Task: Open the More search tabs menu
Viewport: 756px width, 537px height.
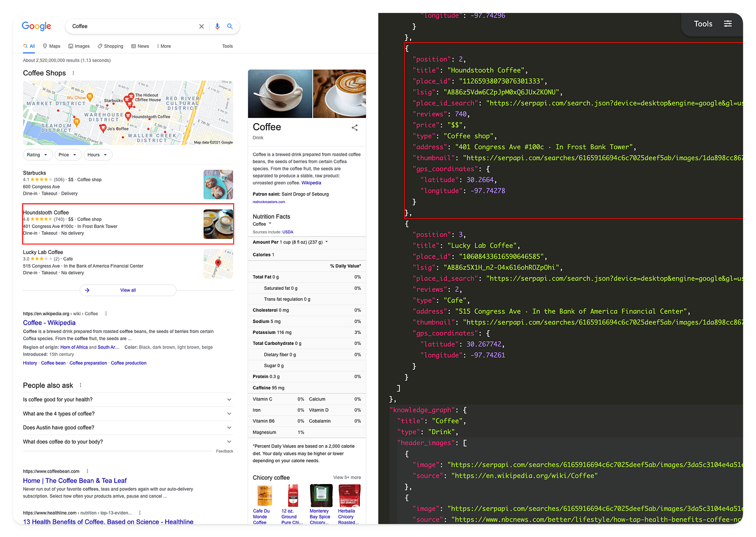Action: pyautogui.click(x=164, y=46)
